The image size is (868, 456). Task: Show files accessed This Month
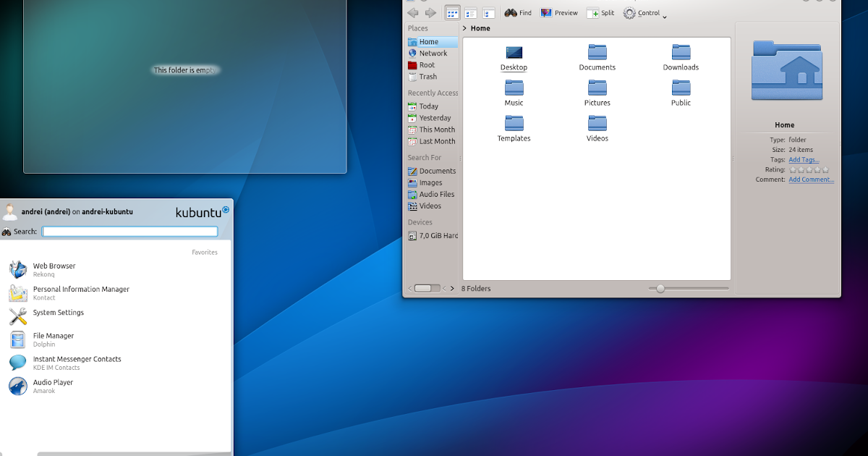click(433, 130)
